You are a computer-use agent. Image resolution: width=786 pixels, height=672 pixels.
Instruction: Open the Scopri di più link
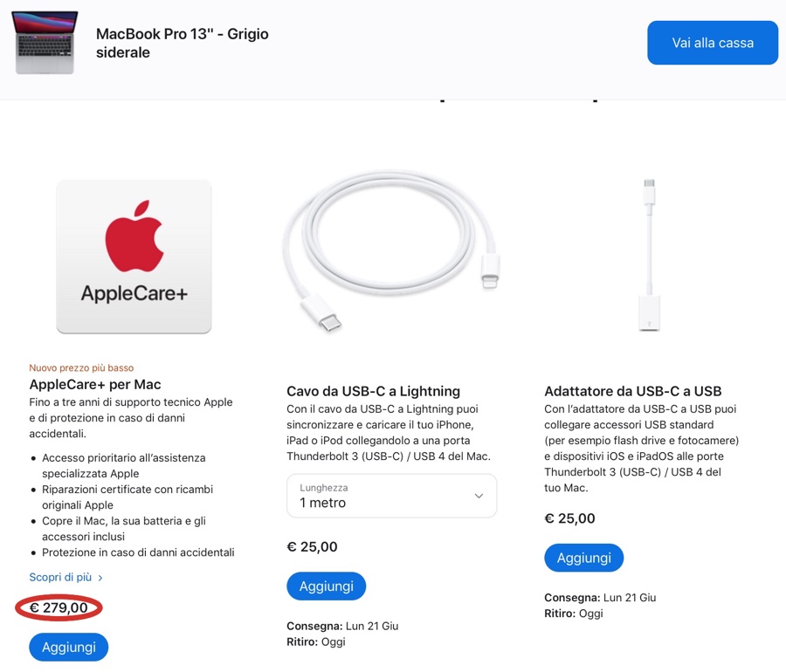coord(60,577)
